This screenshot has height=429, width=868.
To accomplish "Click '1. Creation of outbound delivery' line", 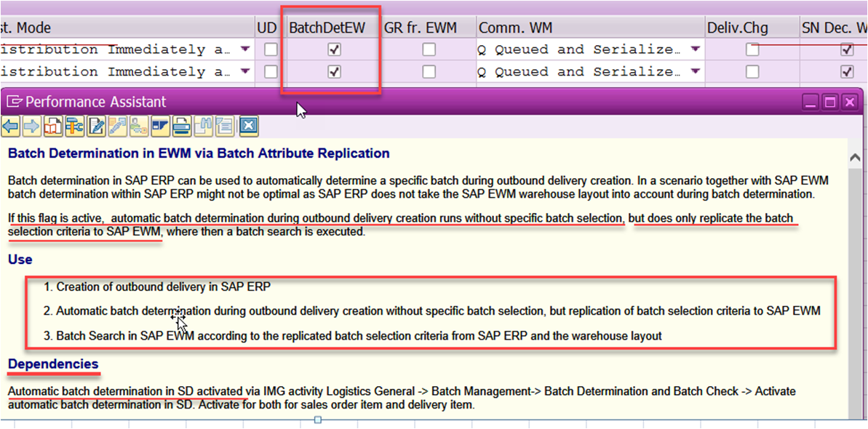I will (157, 286).
